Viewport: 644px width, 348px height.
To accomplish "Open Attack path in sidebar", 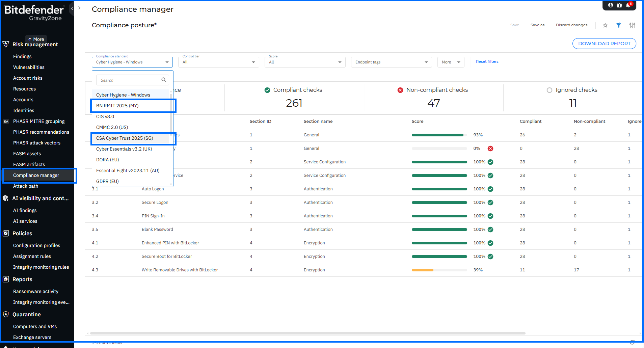I will click(x=26, y=186).
